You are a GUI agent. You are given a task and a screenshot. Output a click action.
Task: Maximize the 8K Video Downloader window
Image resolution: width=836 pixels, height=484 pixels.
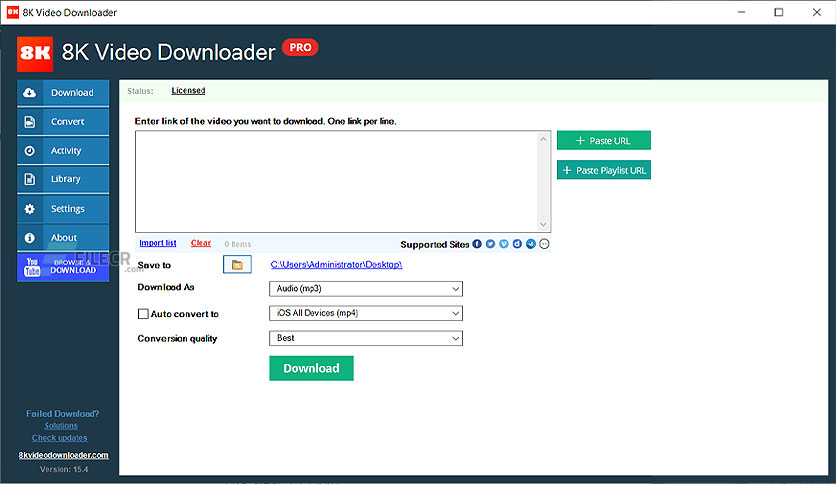778,12
